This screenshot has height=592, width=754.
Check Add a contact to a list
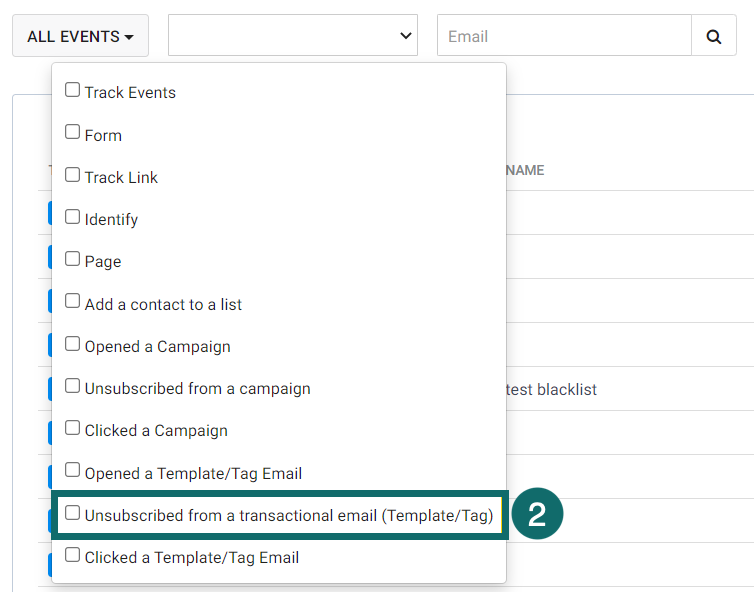72,301
